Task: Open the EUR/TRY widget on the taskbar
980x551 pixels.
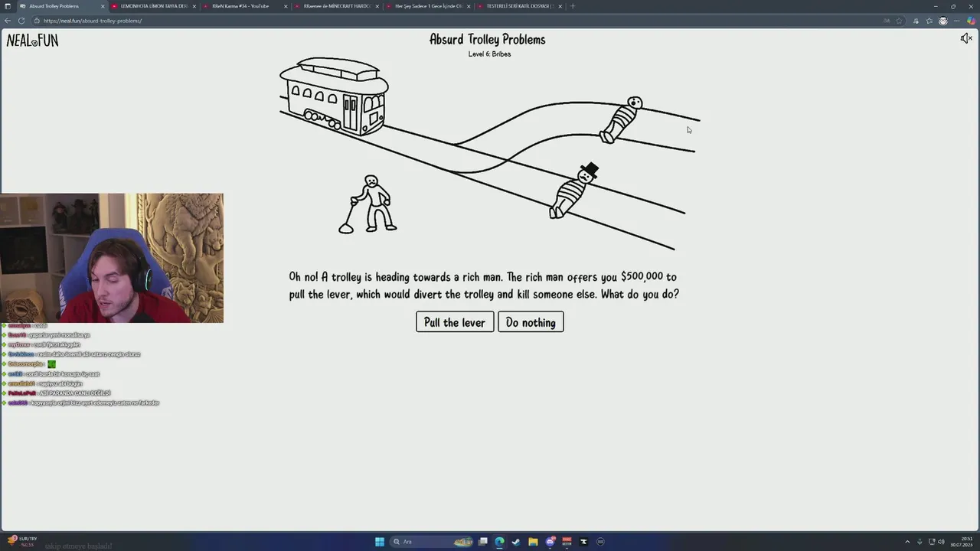Action: [x=23, y=541]
